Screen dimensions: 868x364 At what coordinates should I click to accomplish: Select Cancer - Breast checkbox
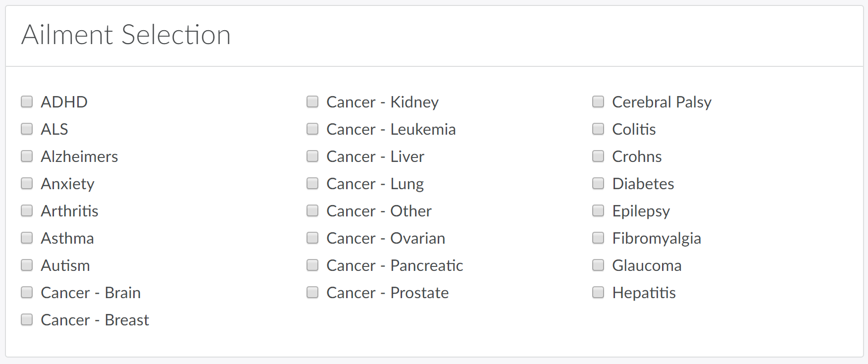tap(27, 319)
